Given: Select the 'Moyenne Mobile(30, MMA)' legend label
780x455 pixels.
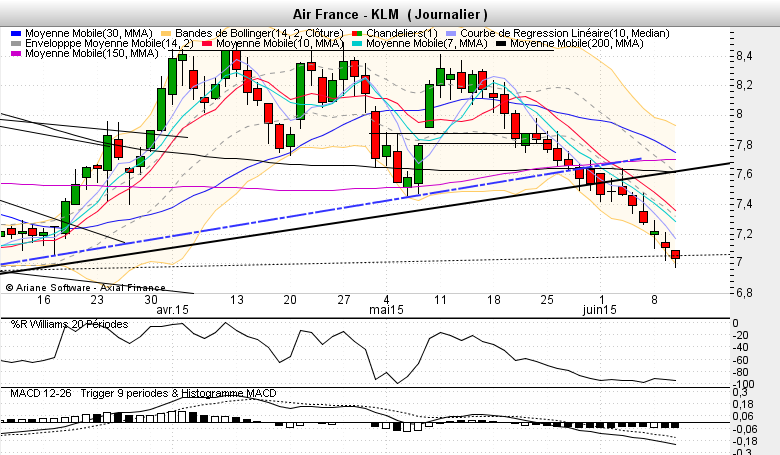Looking at the screenshot, I should click(89, 33).
